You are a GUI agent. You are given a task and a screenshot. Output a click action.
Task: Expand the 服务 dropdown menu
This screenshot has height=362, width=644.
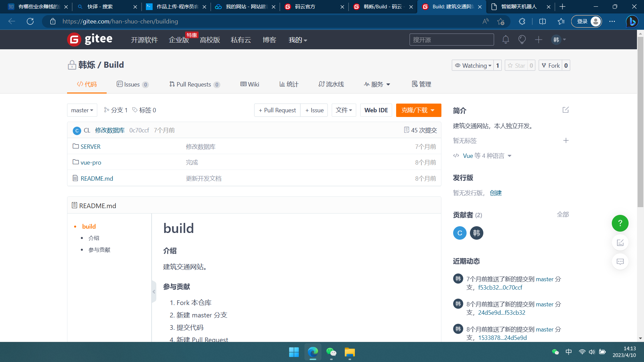376,84
